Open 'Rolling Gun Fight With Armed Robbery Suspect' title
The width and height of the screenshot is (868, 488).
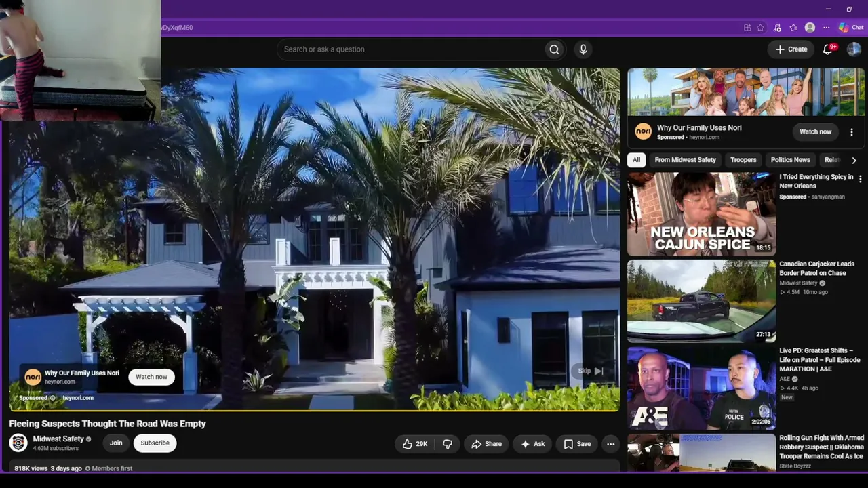[x=821, y=447]
